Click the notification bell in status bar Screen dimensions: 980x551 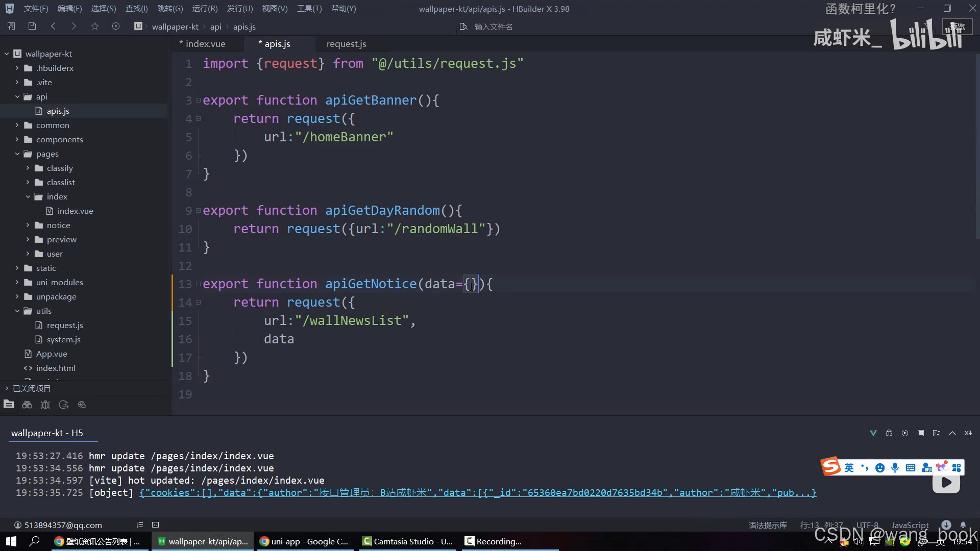[x=963, y=524]
